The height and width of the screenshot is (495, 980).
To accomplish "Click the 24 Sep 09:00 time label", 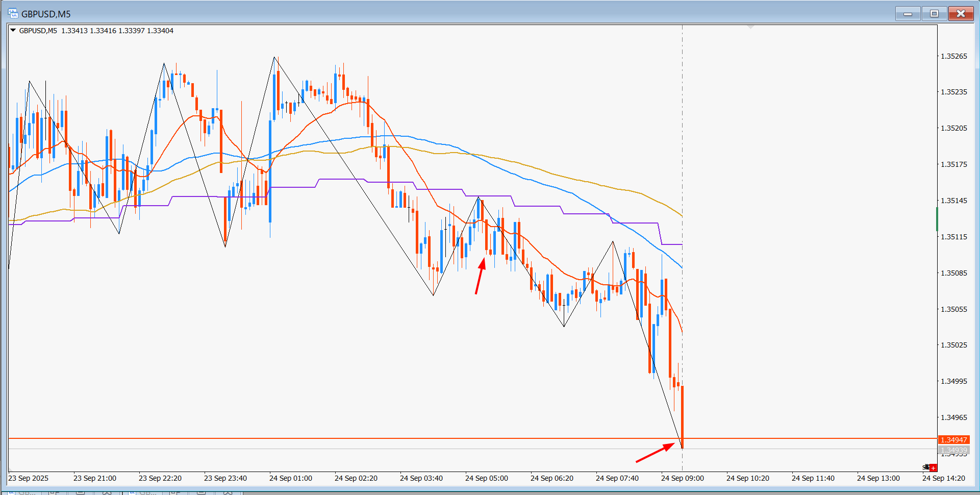I will [x=683, y=478].
